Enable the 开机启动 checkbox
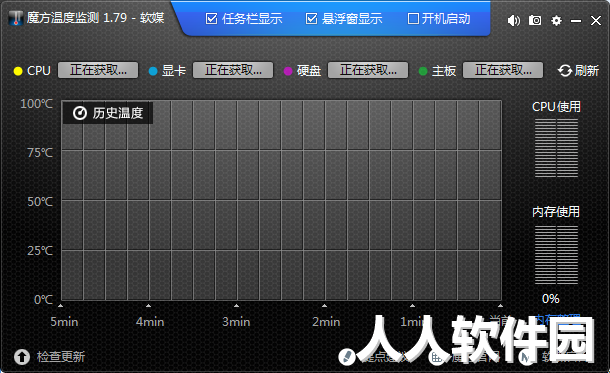Image resolution: width=610 pixels, height=373 pixels. pos(413,19)
